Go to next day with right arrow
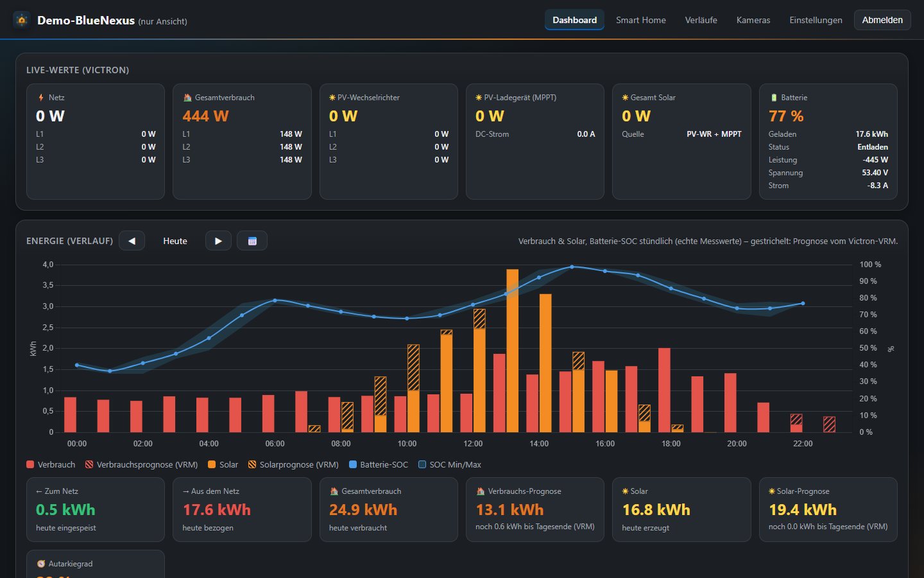This screenshot has height=578, width=924. tap(218, 241)
